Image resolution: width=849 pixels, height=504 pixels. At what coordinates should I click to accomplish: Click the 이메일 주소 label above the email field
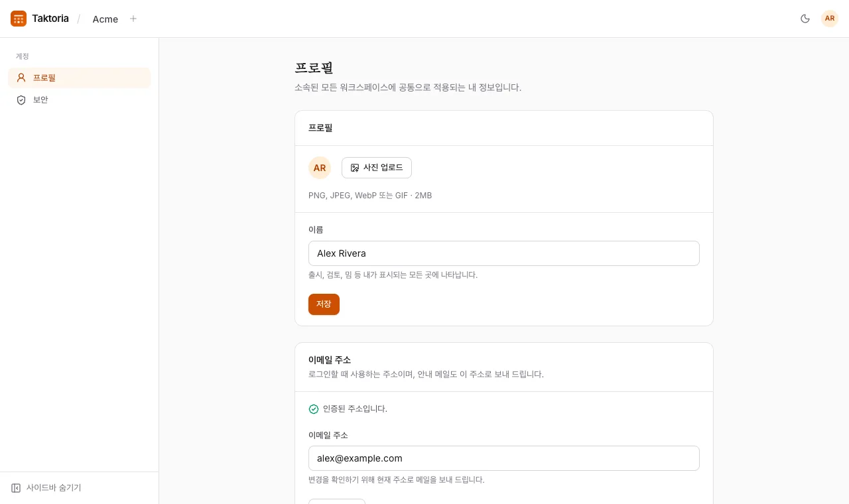[328, 435]
